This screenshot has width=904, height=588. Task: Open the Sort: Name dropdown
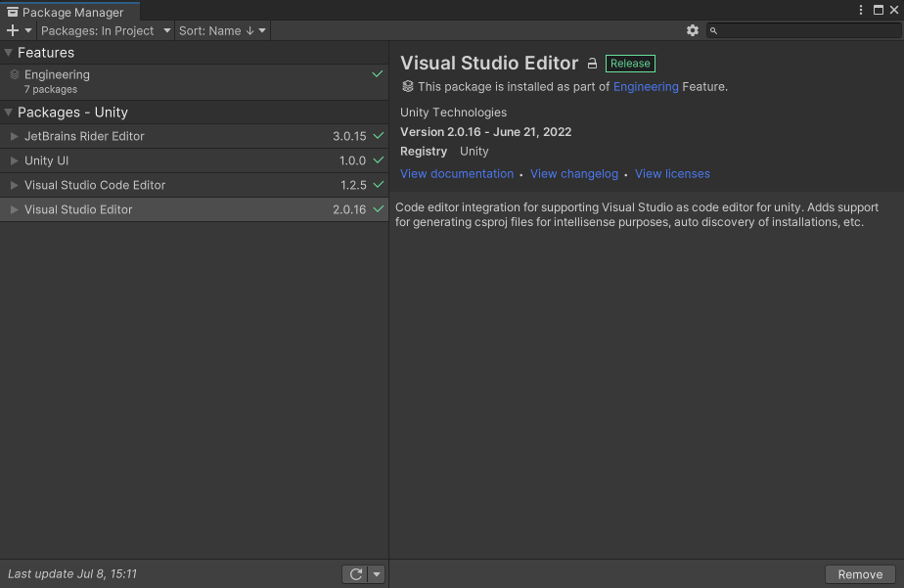[222, 30]
